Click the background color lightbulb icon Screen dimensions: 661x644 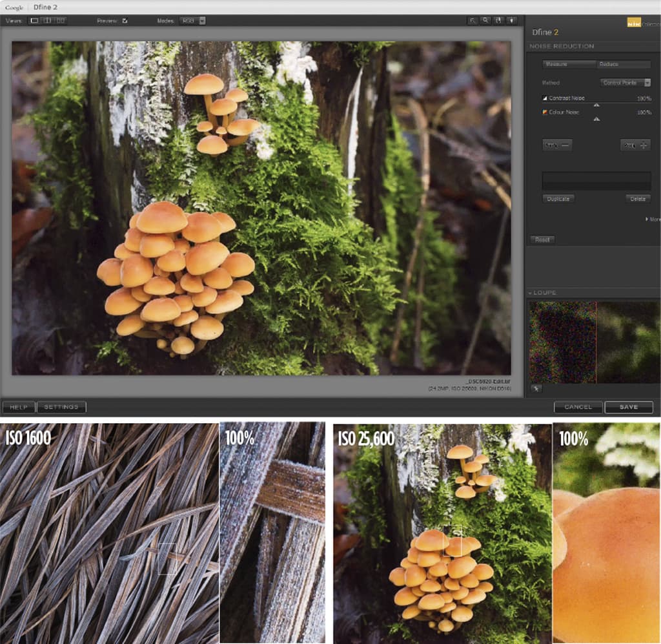[512, 20]
